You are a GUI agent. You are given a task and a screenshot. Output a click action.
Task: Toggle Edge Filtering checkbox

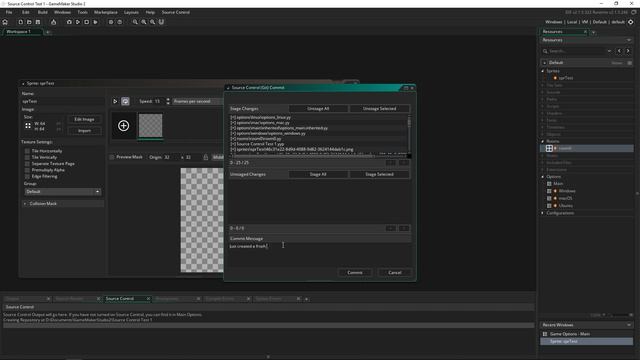[x=27, y=176]
